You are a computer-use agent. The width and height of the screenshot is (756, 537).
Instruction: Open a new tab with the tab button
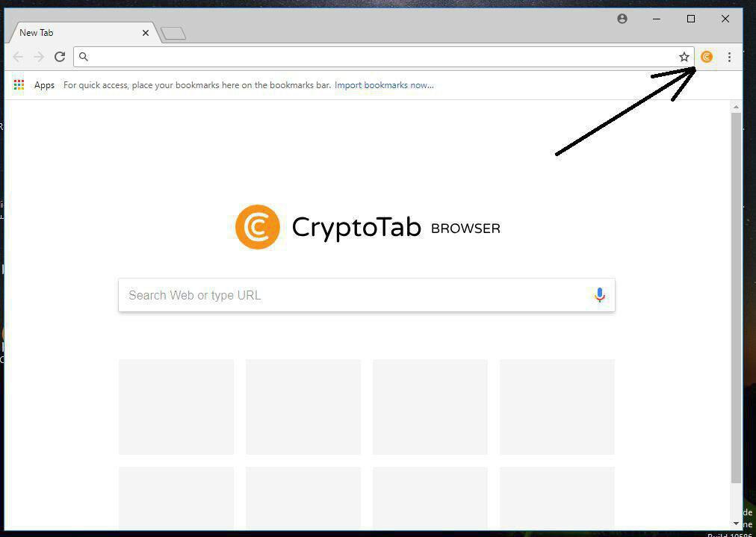(173, 34)
